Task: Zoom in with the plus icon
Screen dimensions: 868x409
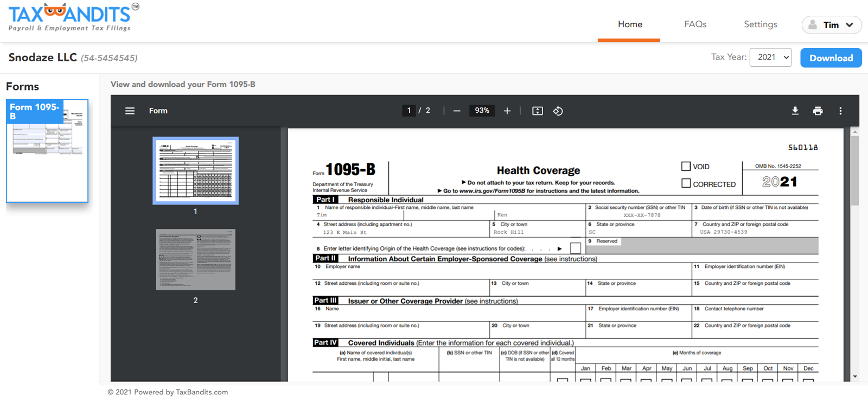Action: point(507,111)
